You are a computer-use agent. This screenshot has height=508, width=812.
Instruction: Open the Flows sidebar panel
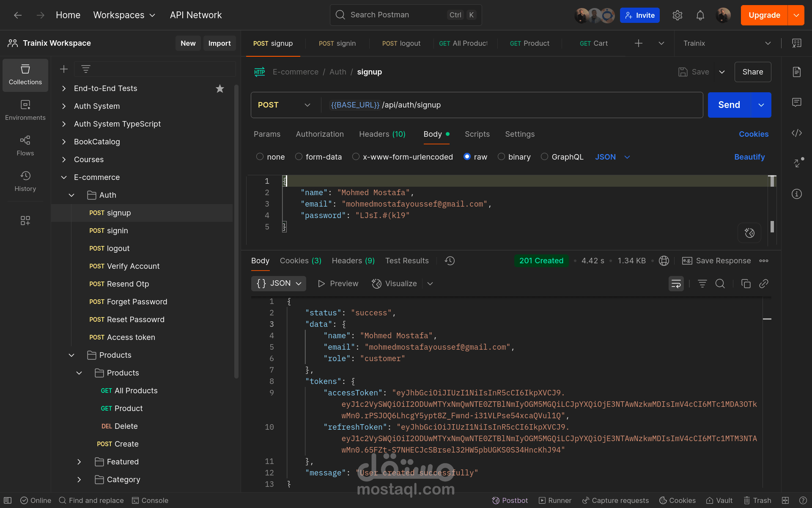point(25,145)
